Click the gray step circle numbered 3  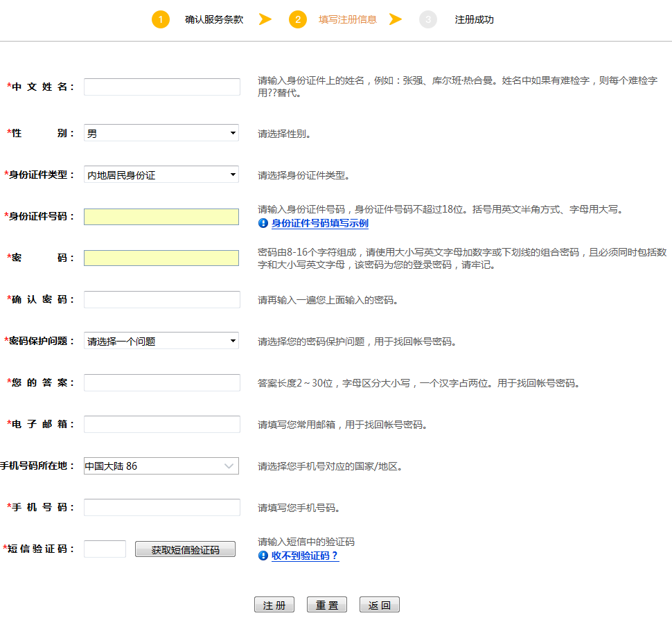point(427,19)
